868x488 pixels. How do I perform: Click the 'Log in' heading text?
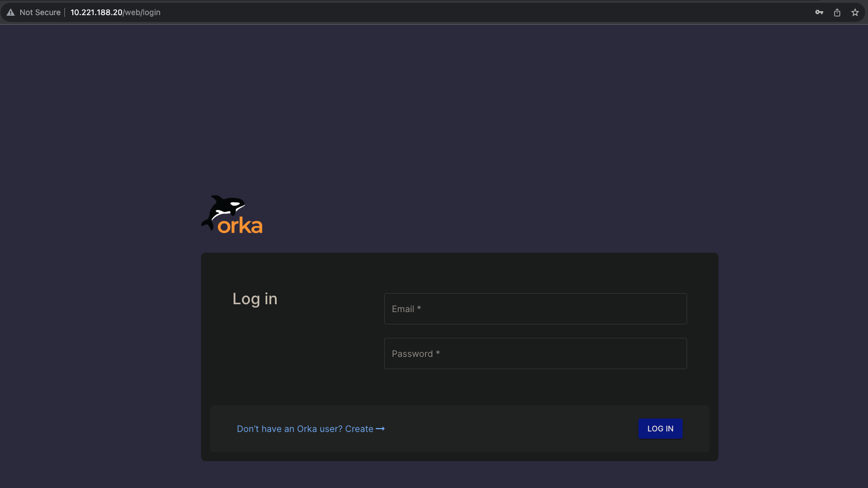[x=255, y=299]
